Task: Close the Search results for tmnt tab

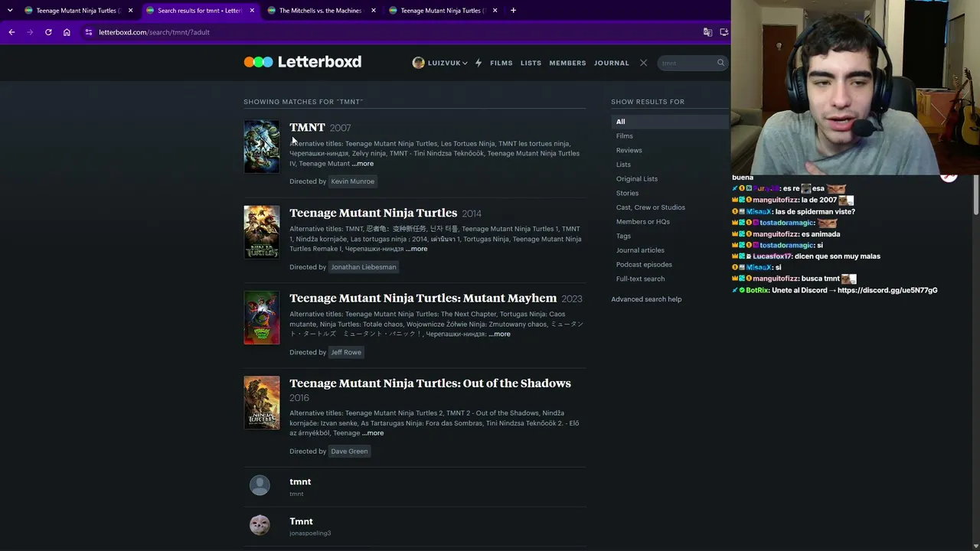Action: coord(252,11)
